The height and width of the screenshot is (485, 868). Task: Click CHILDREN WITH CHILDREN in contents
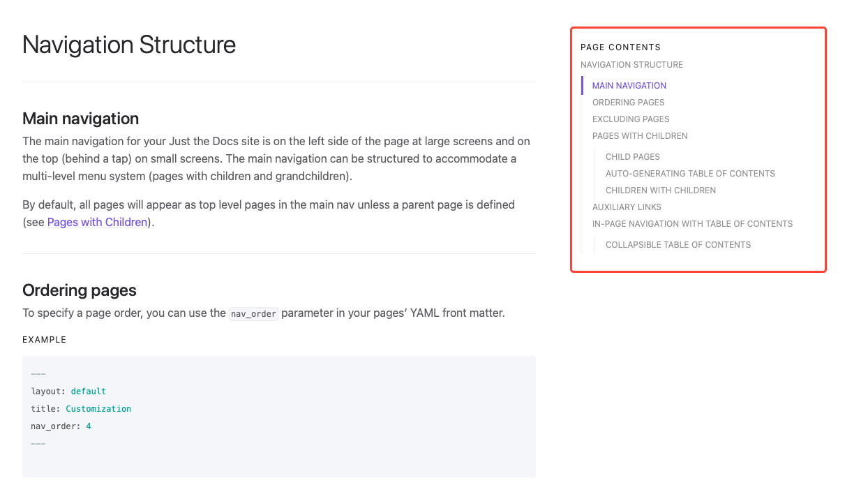(x=660, y=190)
